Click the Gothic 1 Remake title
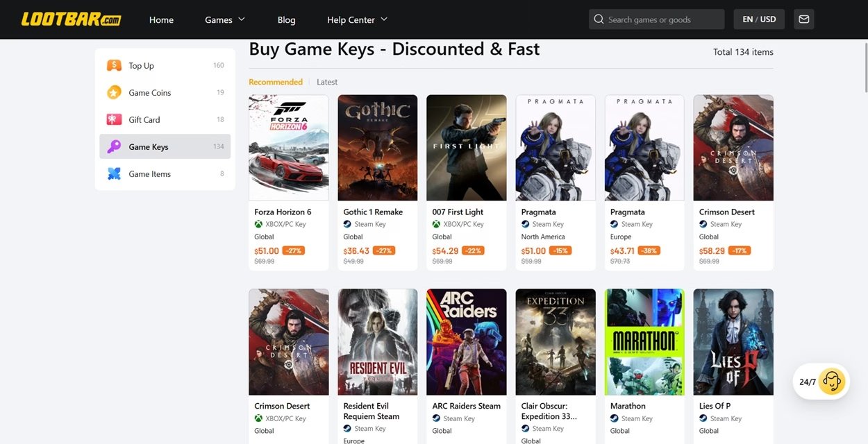 (x=373, y=212)
